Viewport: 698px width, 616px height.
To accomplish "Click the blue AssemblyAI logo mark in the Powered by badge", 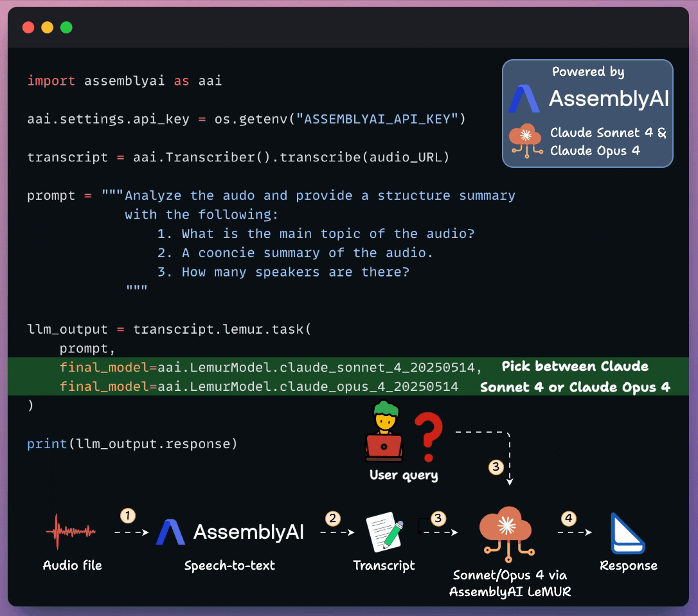I will (524, 98).
